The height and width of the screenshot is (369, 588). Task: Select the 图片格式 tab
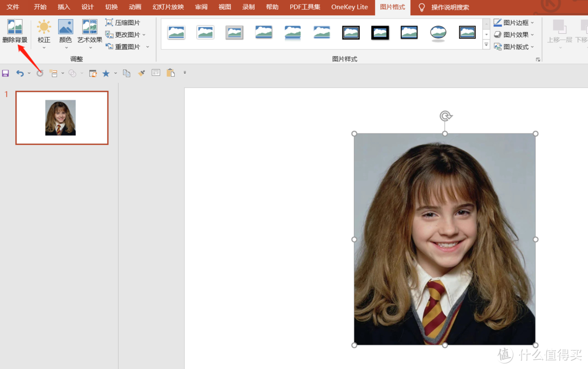[392, 7]
